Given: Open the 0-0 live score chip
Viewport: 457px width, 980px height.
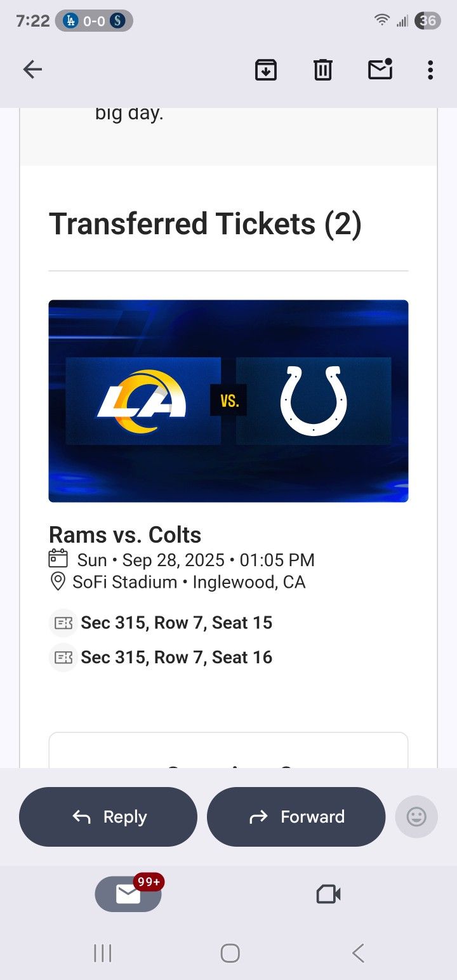Looking at the screenshot, I should pos(94,21).
